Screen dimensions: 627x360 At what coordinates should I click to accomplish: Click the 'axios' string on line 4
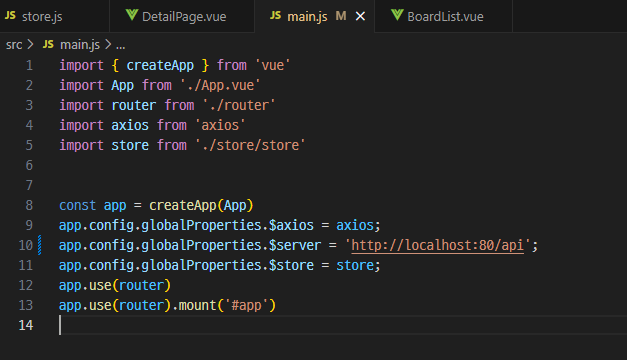(x=220, y=125)
